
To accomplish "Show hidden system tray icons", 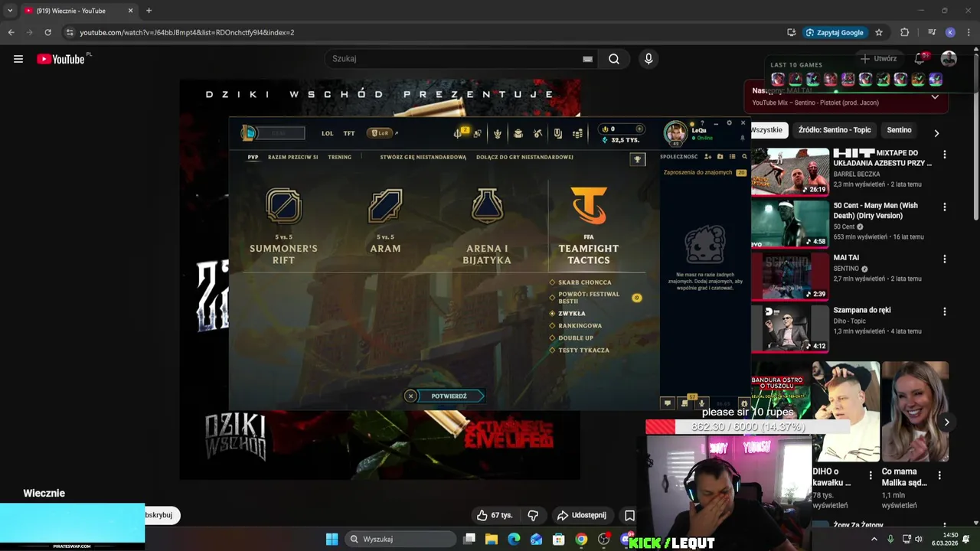I will pyautogui.click(x=874, y=540).
